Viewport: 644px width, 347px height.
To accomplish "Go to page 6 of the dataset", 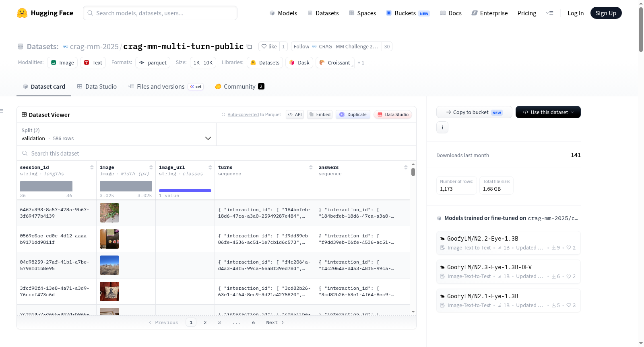I will [x=254, y=322].
